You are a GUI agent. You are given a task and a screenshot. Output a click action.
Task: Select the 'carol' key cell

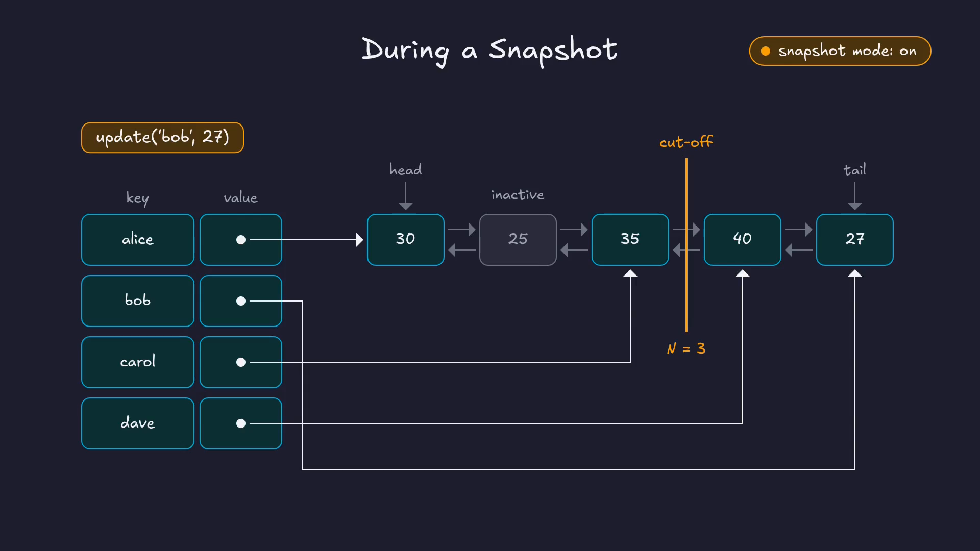tap(138, 362)
